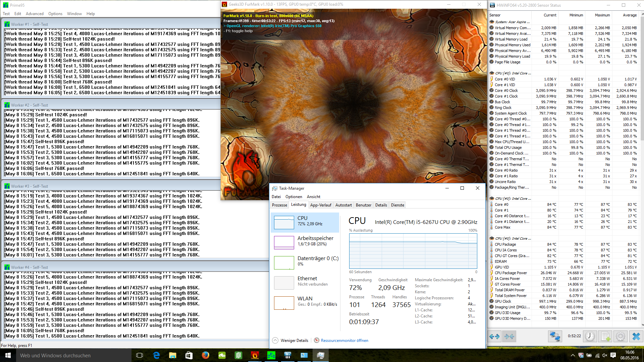The width and height of the screenshot is (644, 362).
Task: Open Microsoft Edge from taskbar
Action: click(x=156, y=355)
